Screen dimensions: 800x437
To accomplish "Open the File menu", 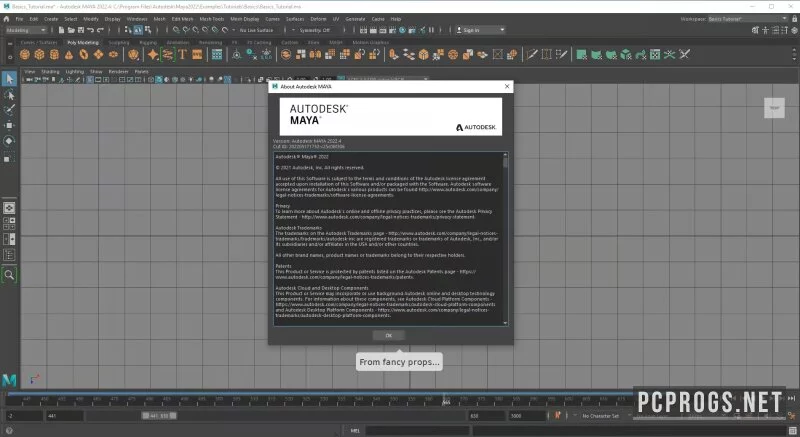I will coord(19,19).
